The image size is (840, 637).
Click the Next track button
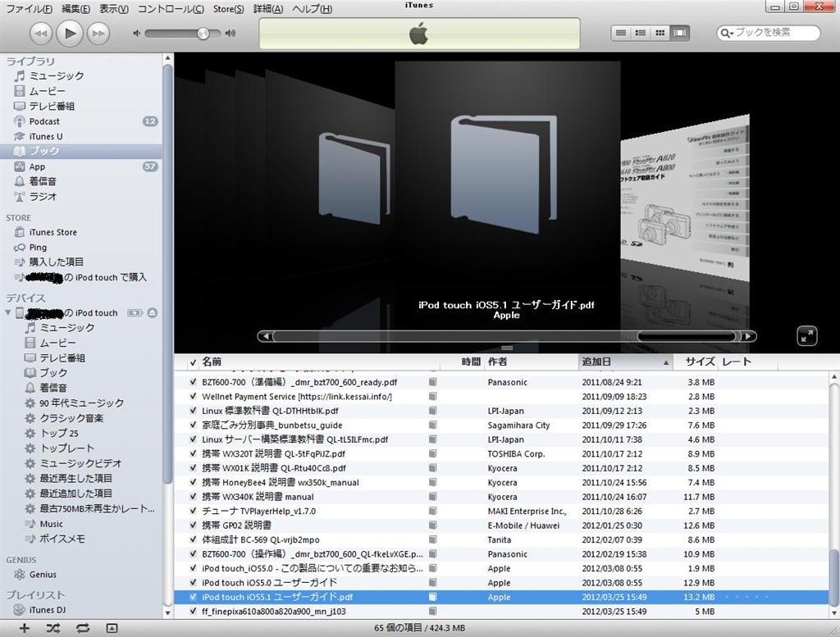click(x=98, y=33)
